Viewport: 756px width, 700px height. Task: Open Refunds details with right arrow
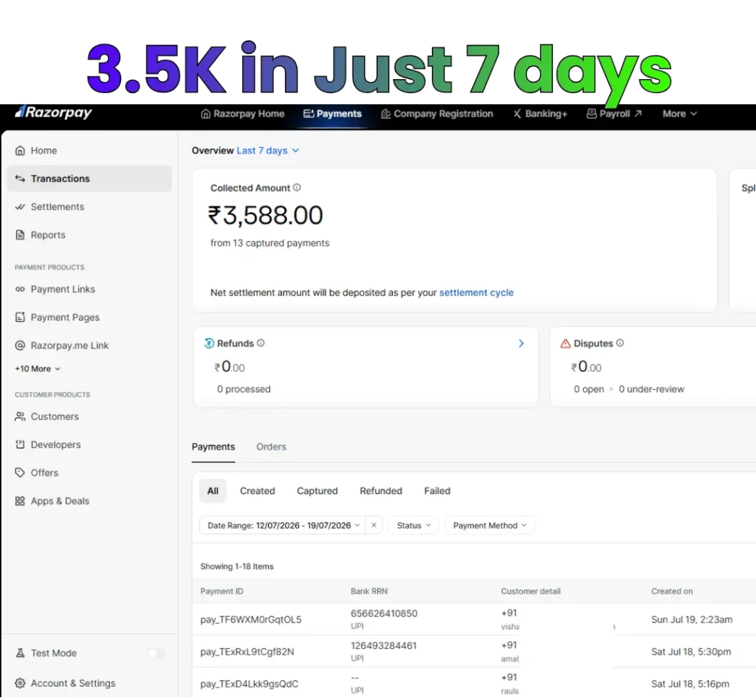pos(521,343)
